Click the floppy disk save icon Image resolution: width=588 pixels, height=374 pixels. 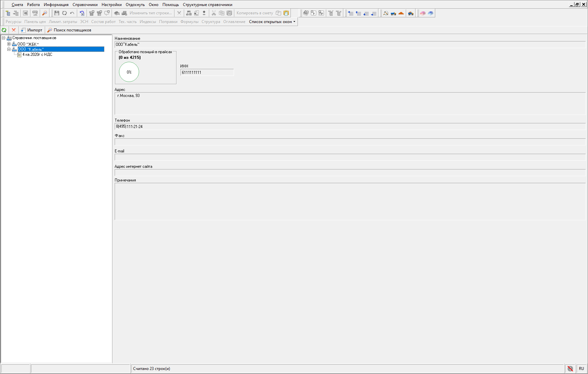pos(56,13)
